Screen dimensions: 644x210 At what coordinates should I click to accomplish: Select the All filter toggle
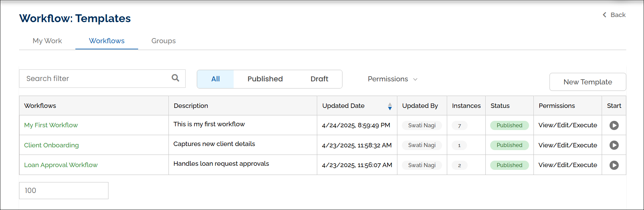tap(215, 79)
